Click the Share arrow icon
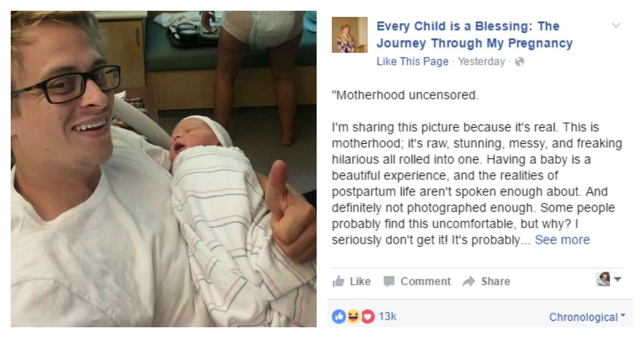644x338 pixels. click(x=469, y=282)
